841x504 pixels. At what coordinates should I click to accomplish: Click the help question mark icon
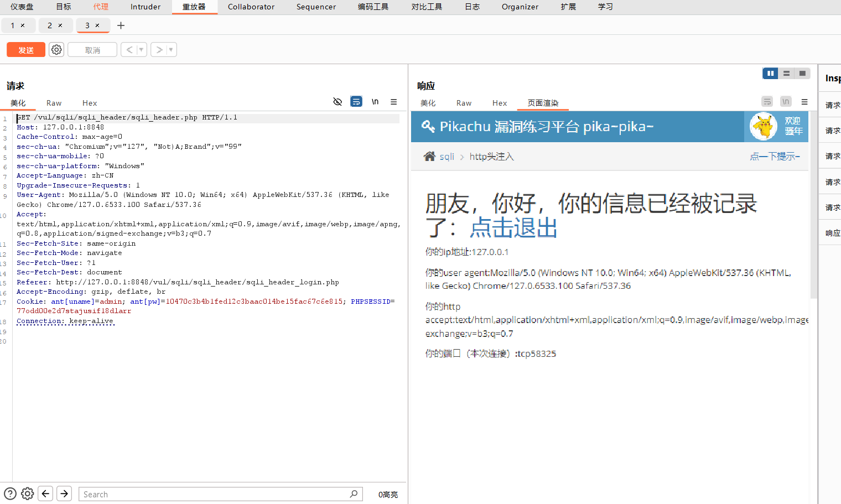pyautogui.click(x=10, y=493)
